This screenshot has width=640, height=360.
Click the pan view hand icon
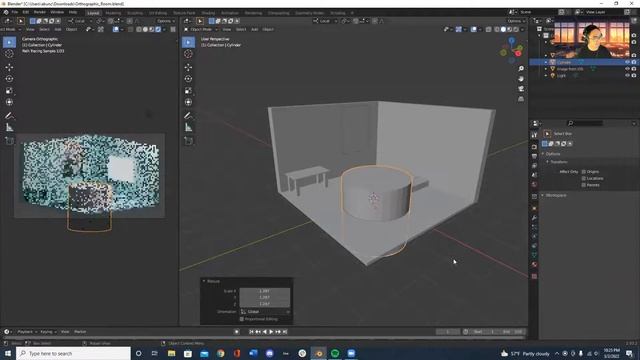tap(521, 79)
